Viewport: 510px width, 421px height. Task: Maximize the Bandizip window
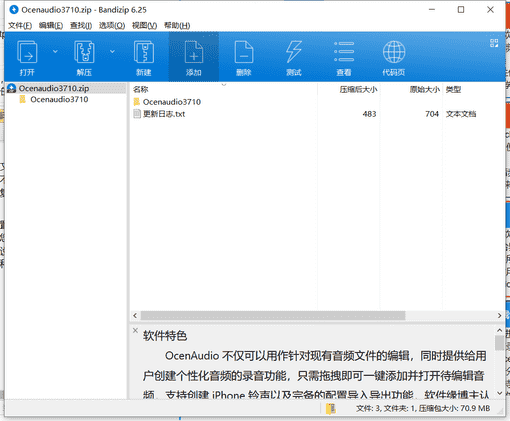(461, 10)
